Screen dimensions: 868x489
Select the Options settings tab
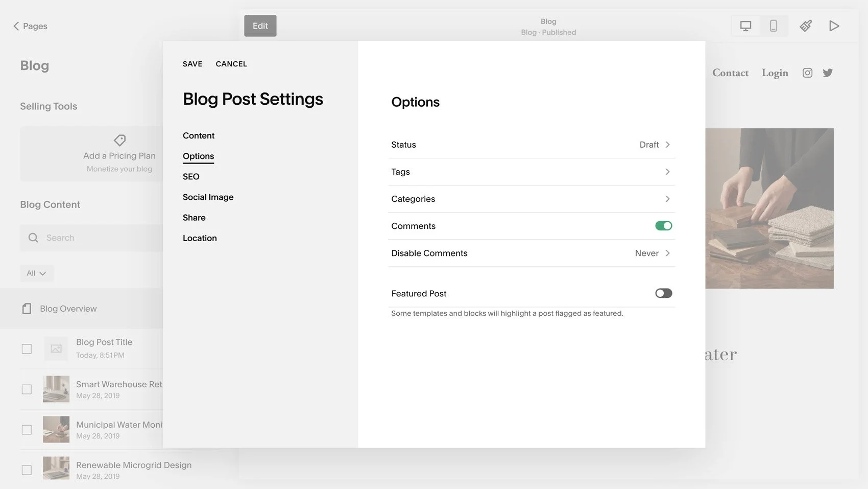198,156
